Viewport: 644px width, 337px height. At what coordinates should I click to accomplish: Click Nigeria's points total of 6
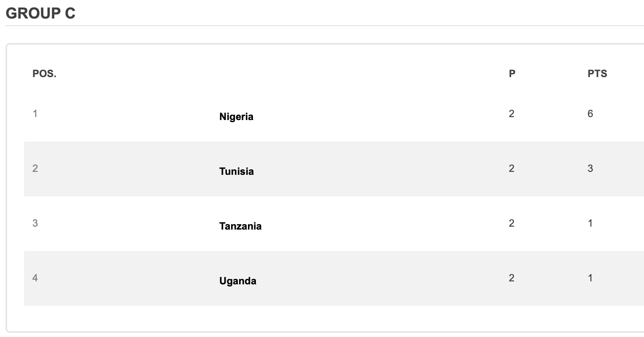590,114
